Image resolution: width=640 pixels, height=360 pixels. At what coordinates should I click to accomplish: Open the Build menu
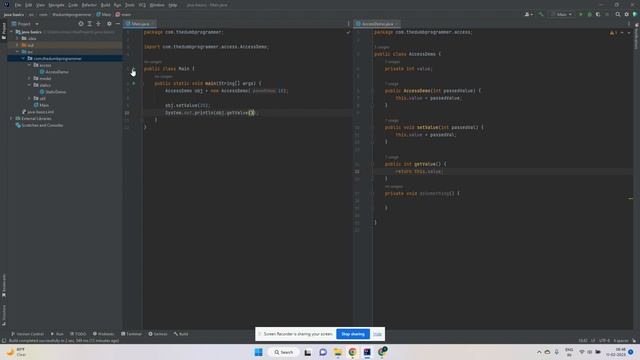pos(105,5)
